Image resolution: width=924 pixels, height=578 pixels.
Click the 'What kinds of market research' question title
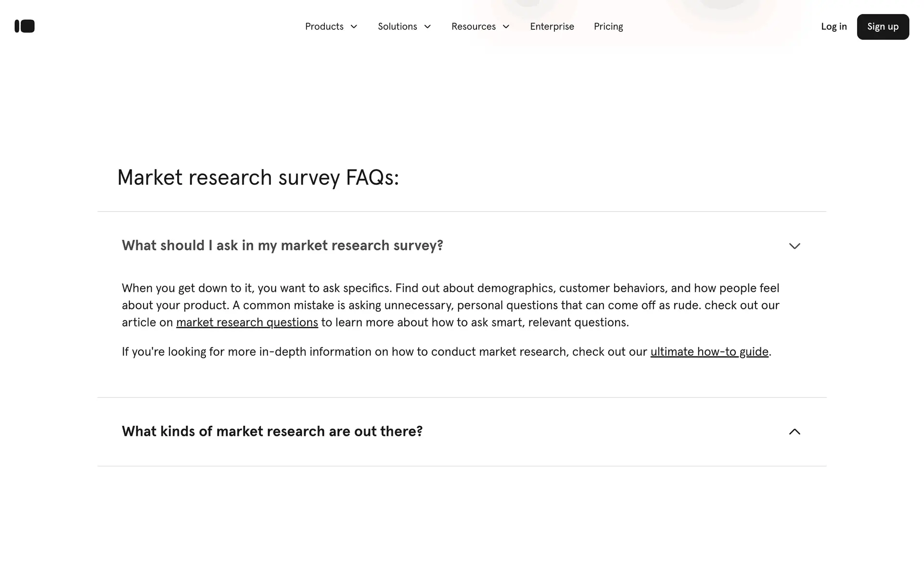272,432
